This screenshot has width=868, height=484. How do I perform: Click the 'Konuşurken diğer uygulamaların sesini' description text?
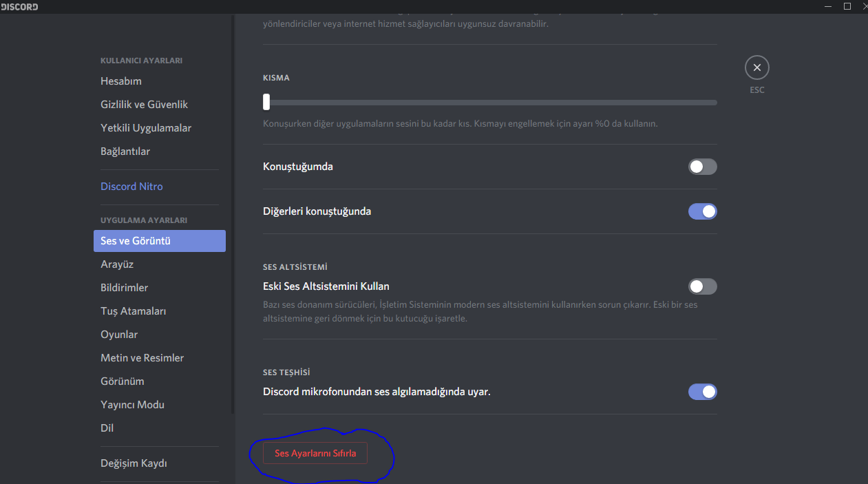(x=461, y=124)
